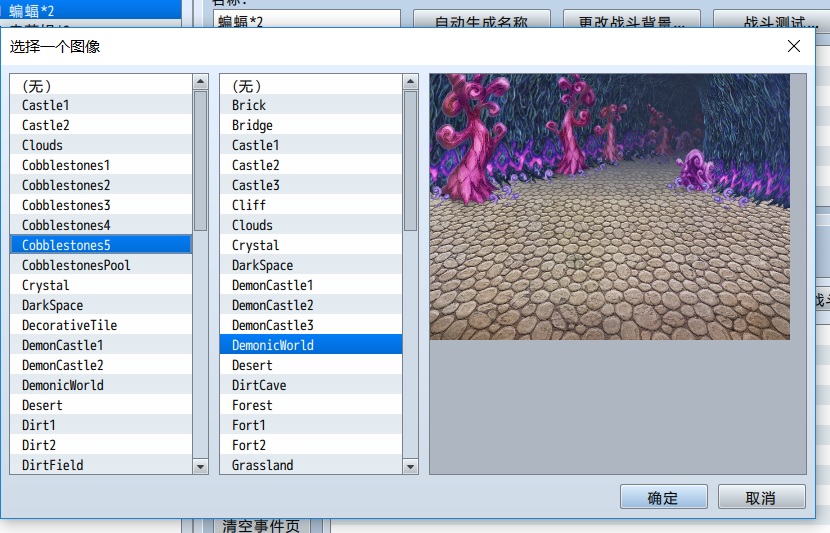Pick Grassland in the right list
The height and width of the screenshot is (533, 830).
click(x=311, y=465)
